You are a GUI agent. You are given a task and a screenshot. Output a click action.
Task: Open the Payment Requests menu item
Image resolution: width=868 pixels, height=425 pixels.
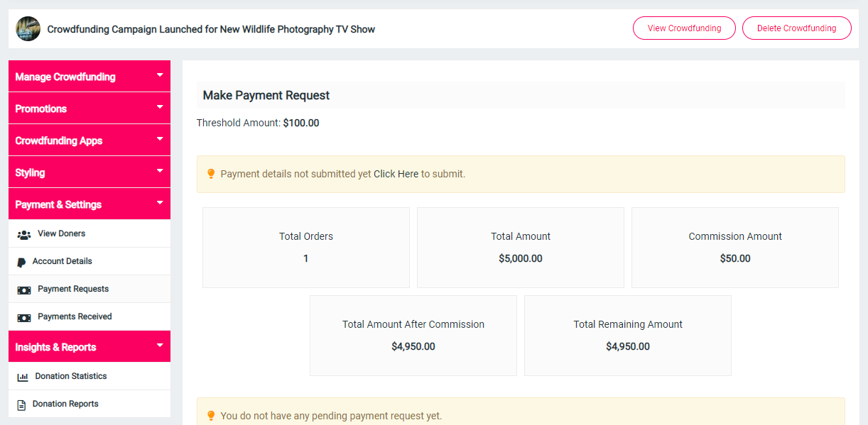[73, 289]
